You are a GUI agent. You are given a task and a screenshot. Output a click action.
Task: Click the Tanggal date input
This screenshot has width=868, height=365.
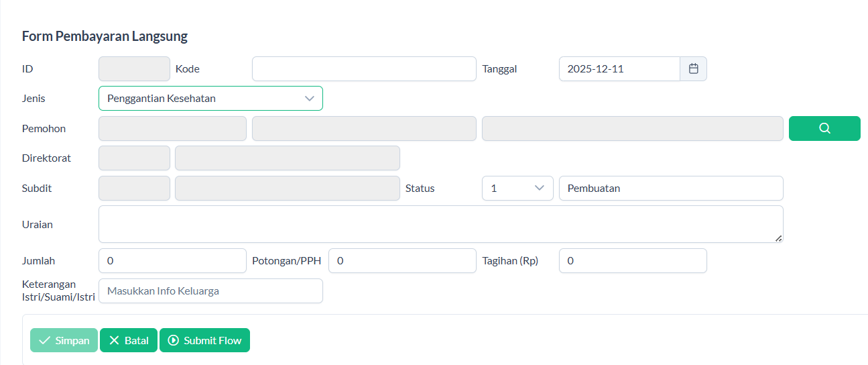click(x=619, y=68)
